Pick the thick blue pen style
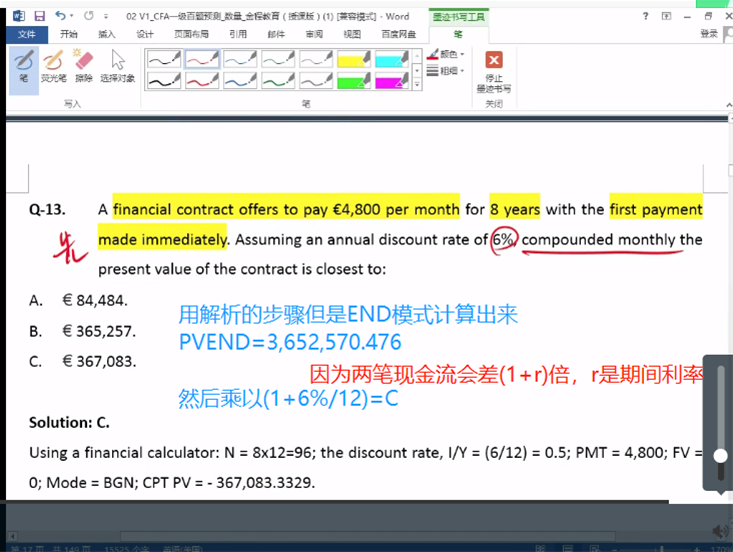The image size is (733, 552). click(240, 80)
